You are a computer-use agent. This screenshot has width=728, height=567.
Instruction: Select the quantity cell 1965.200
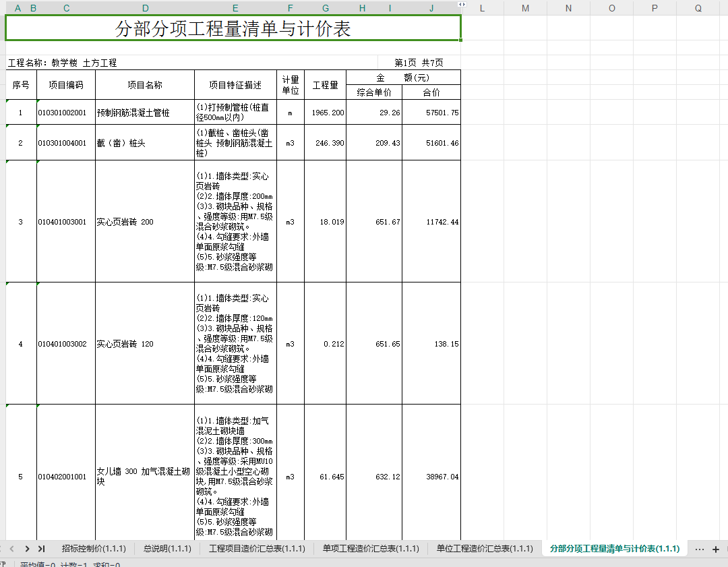326,113
